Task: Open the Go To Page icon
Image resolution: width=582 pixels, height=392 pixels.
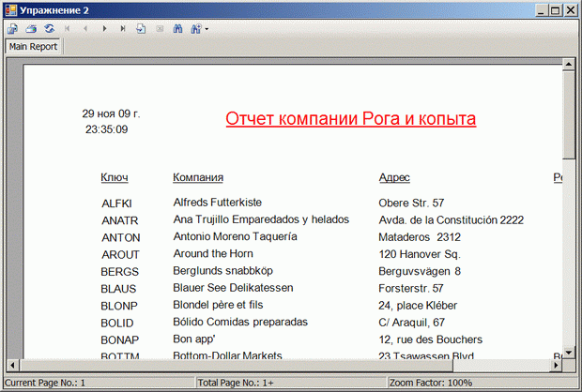Action: click(141, 29)
